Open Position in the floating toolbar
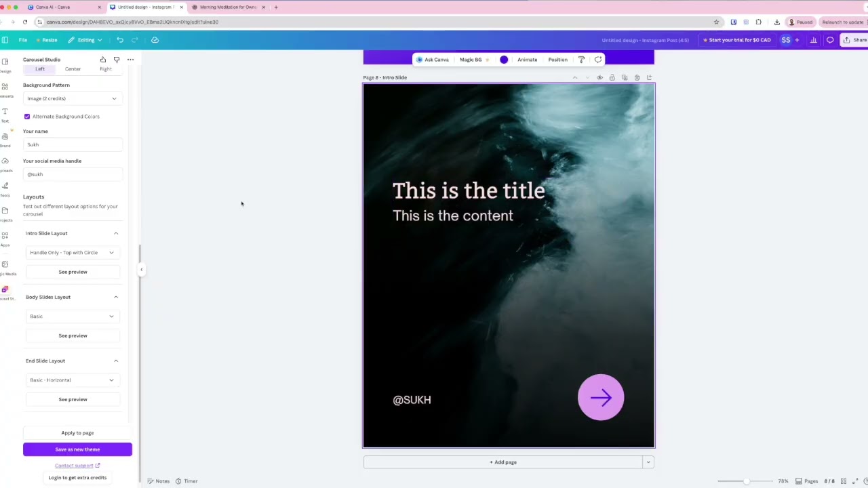This screenshot has height=488, width=868. pos(557,60)
